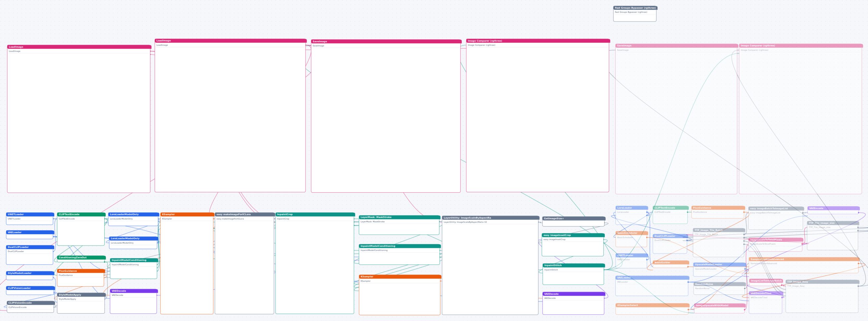Viewport: 868px width, 321px height.
Task: Click the TTP_Tile_image_size node header
Action: point(833,223)
